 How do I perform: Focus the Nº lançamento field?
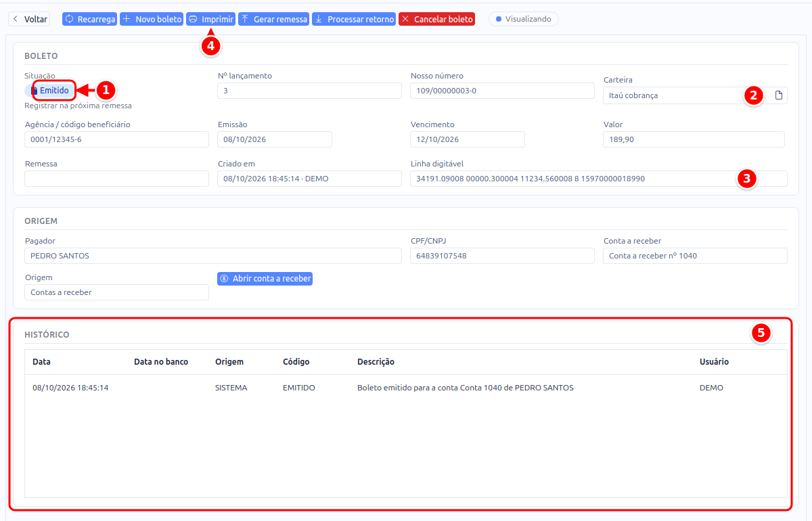click(309, 91)
